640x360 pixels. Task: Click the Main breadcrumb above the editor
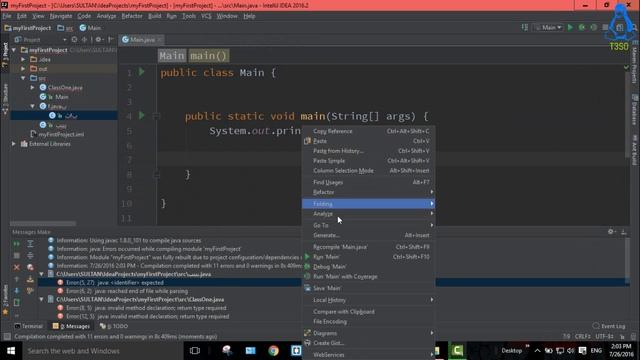click(172, 56)
